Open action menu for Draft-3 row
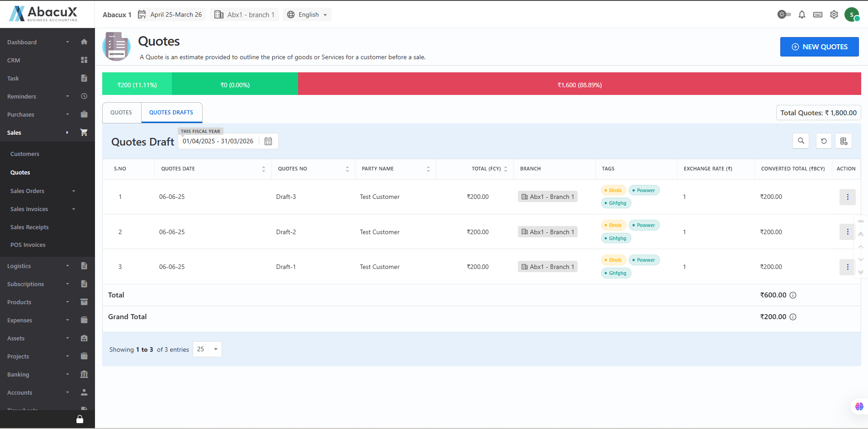The width and height of the screenshot is (868, 429). coord(847,197)
